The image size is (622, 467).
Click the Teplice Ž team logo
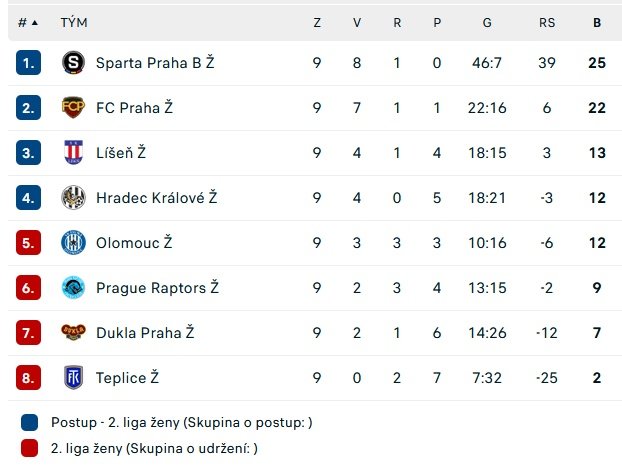[73, 378]
